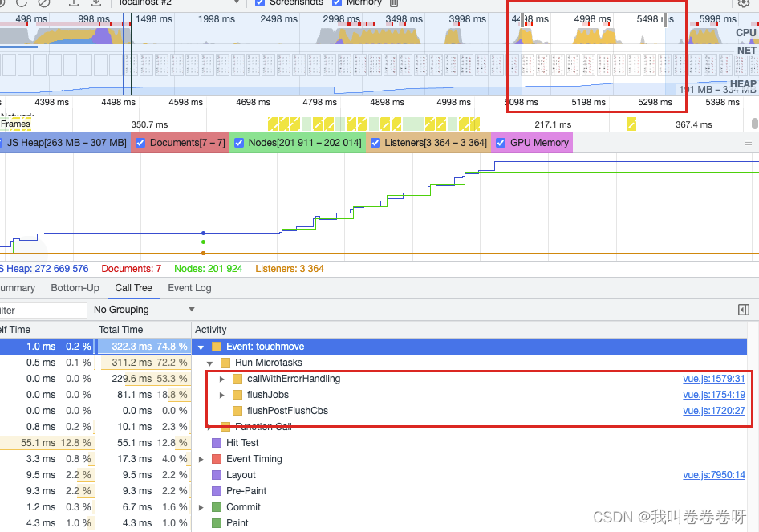This screenshot has height=532, width=759.
Task: Click the save profile download icon
Action: point(95,4)
